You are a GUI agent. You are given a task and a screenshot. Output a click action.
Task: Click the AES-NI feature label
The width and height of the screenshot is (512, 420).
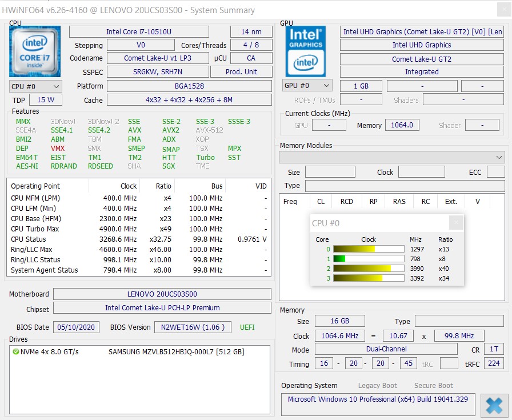click(x=27, y=166)
